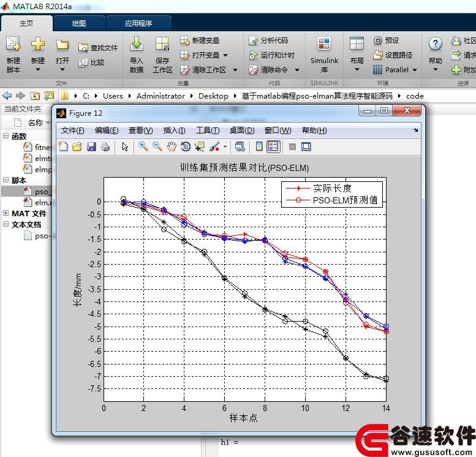Click the Link Plot icon
476x457 pixels.
click(x=240, y=146)
